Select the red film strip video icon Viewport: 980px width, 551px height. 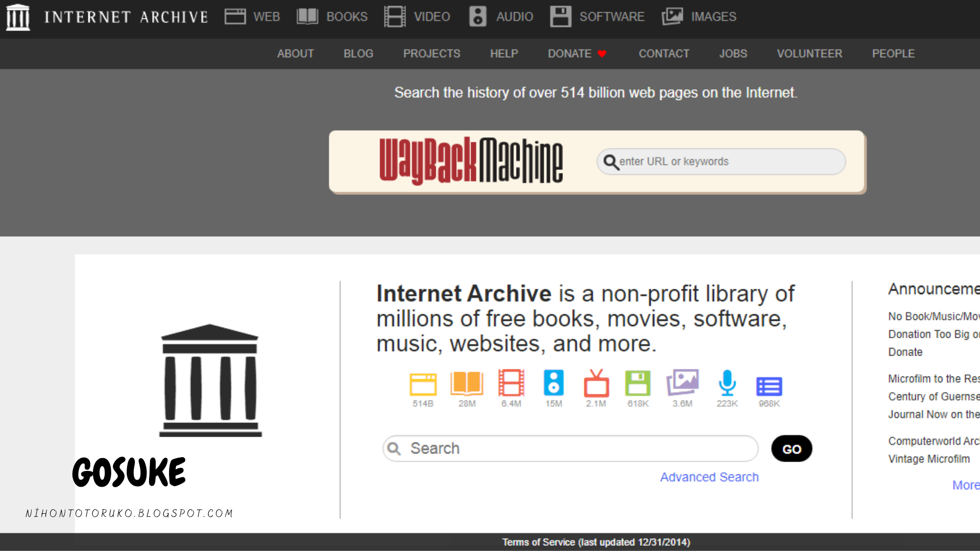[x=511, y=383]
